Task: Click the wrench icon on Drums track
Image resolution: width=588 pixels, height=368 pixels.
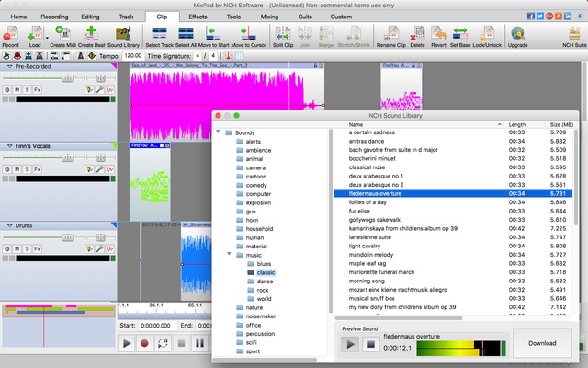Action: click(100, 249)
